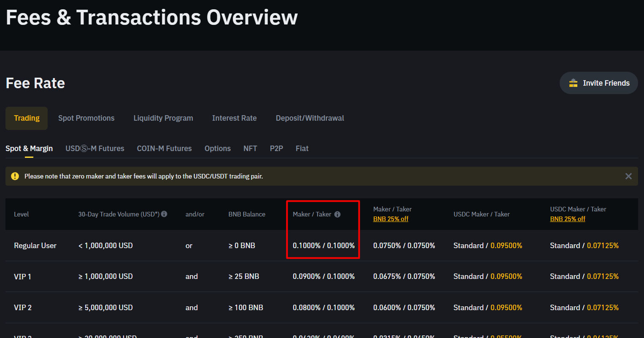
Task: Click Standard / 0.07125% in VIP 2 row
Action: [x=585, y=308]
